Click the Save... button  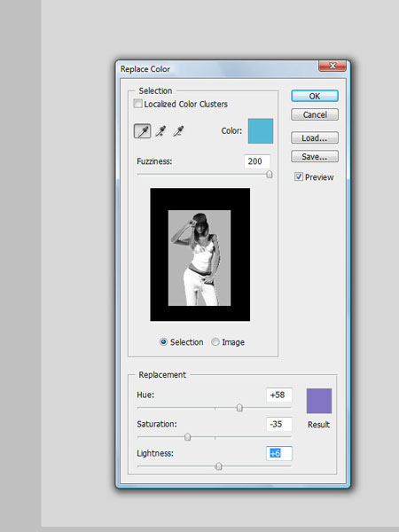[x=315, y=156]
